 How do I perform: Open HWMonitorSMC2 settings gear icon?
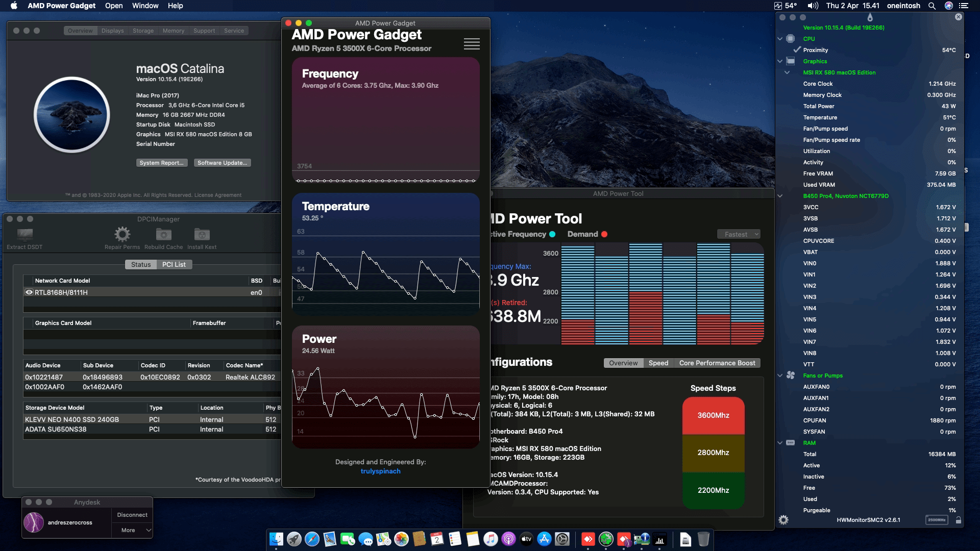pos(783,520)
